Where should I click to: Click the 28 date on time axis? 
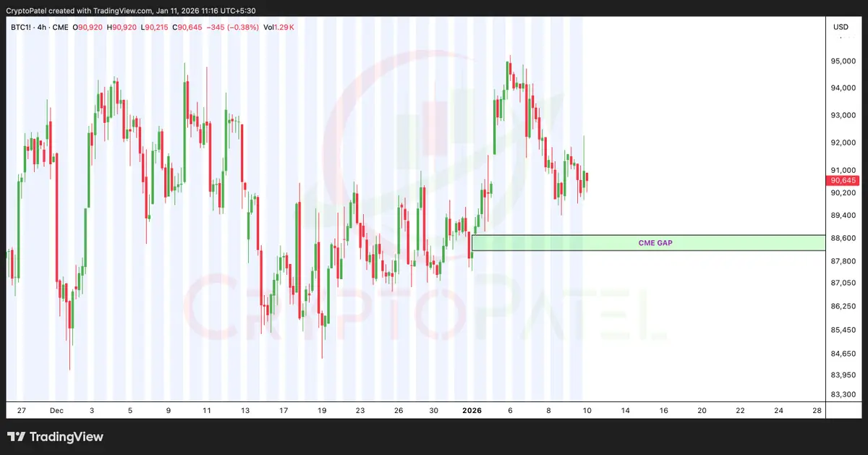(x=817, y=410)
